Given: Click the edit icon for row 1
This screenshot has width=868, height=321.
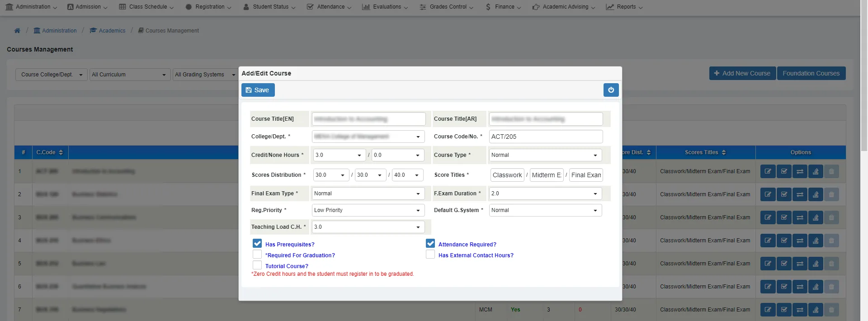Looking at the screenshot, I should pos(768,171).
